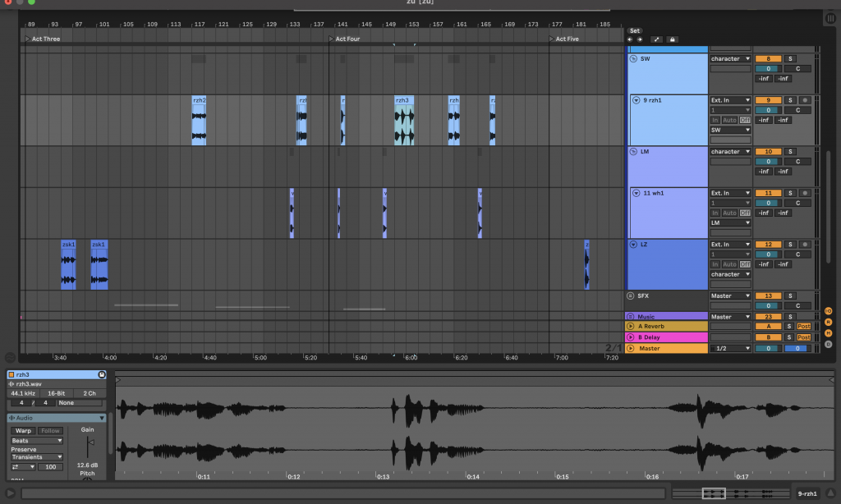Toggle 9 rzh1 track activator
The width and height of the screenshot is (841, 504).
[768, 100]
